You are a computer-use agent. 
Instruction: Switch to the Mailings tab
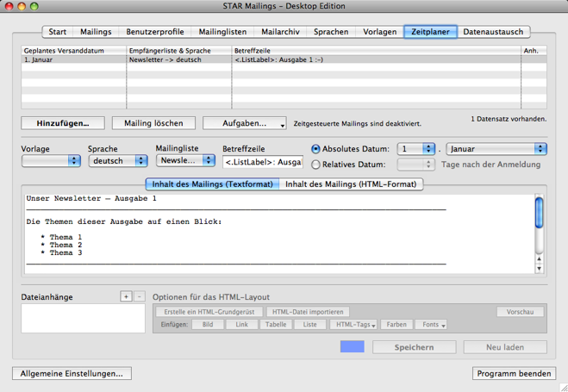[x=96, y=32]
